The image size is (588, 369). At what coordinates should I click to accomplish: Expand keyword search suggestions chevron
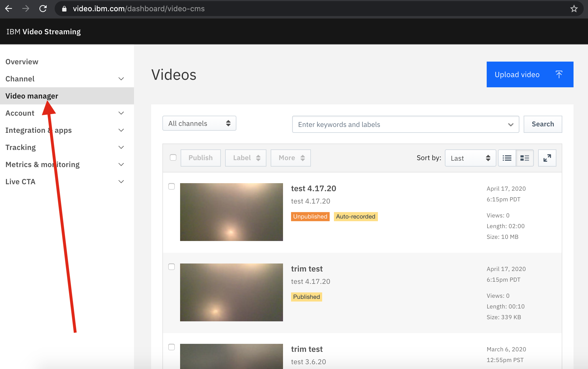point(511,125)
